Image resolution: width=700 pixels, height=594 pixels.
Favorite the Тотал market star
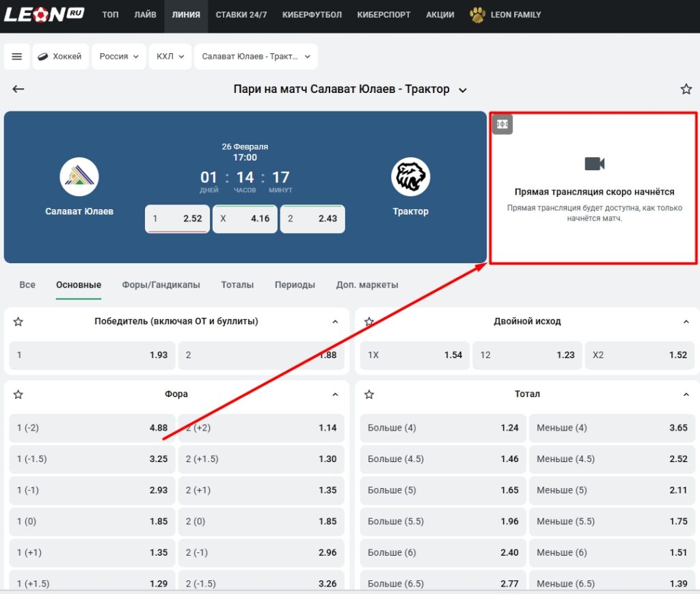pyautogui.click(x=369, y=394)
